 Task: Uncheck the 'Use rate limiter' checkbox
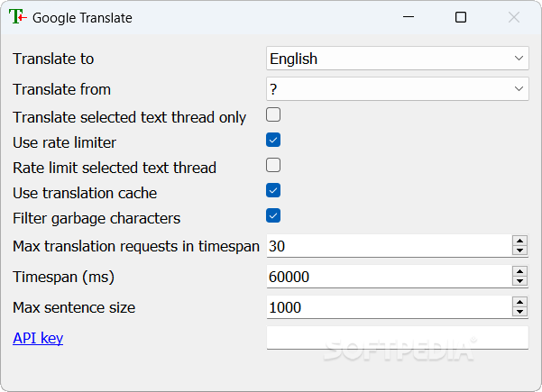[x=273, y=140]
